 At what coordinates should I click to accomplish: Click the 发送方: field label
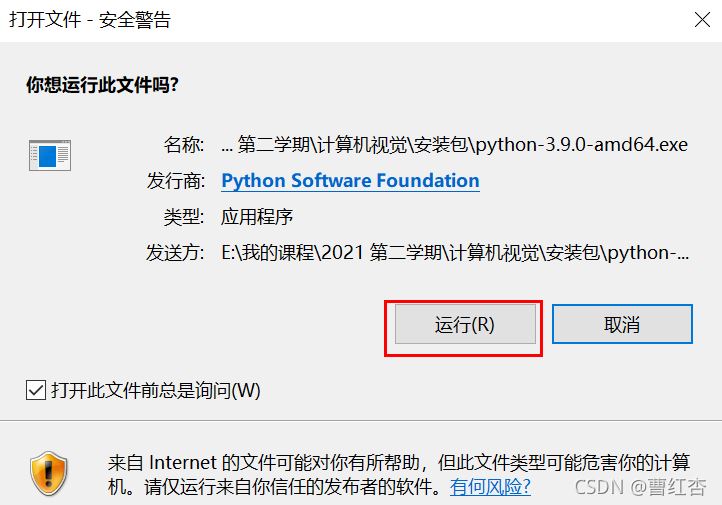point(175,252)
